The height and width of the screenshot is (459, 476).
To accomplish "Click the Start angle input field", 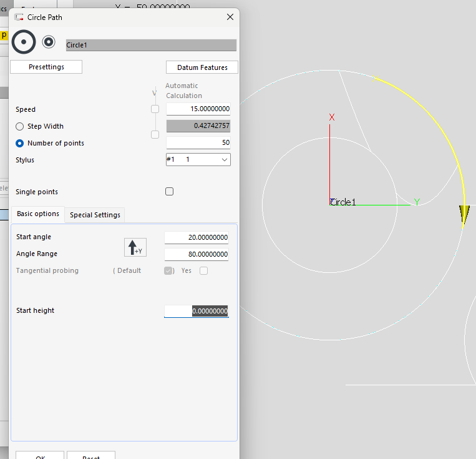I will point(196,237).
